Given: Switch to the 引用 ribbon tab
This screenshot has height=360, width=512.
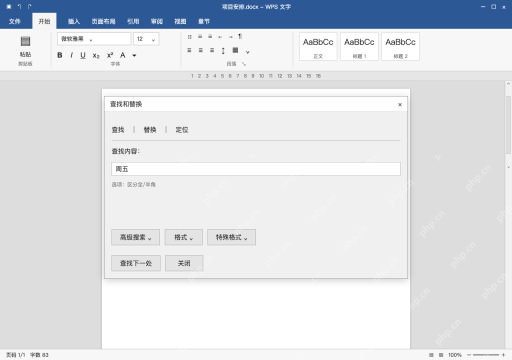Looking at the screenshot, I should [133, 21].
